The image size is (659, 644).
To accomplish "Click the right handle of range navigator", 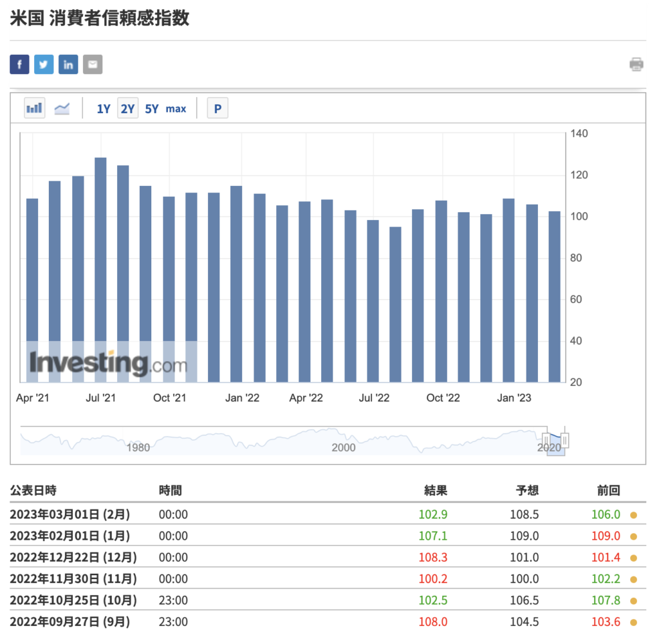I will pos(565,440).
